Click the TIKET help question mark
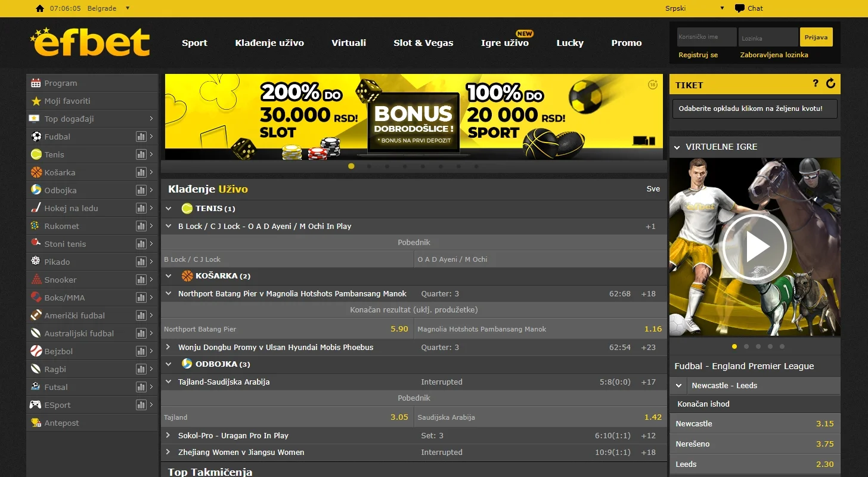The image size is (868, 477). (x=816, y=83)
